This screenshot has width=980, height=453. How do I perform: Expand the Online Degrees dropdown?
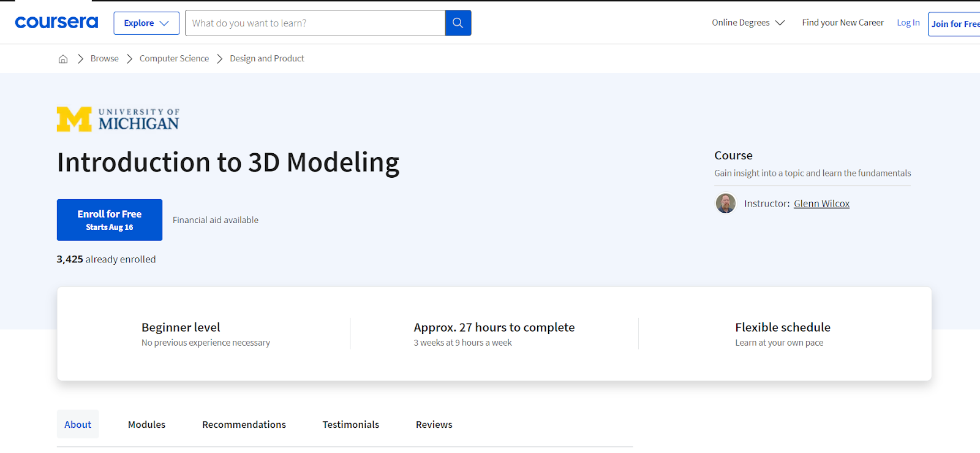[748, 23]
